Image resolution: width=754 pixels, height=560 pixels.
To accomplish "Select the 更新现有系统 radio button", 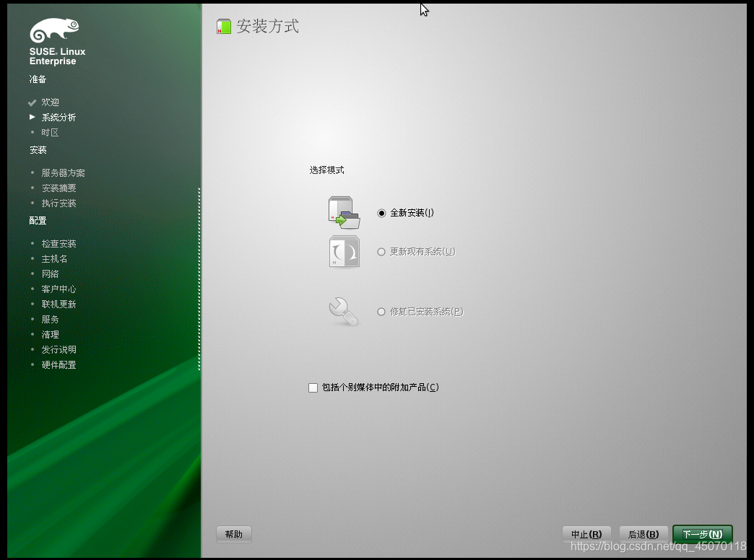I will pyautogui.click(x=381, y=252).
